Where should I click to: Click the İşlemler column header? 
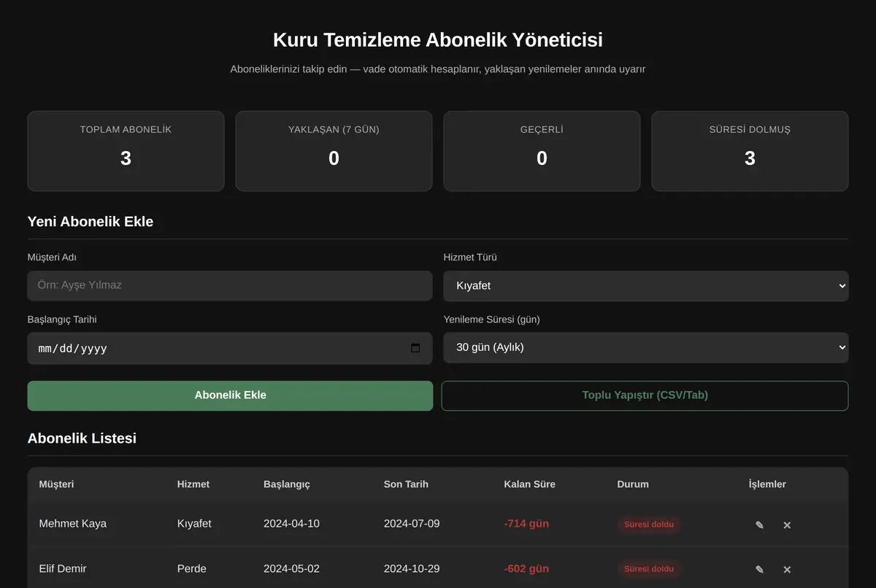tap(767, 484)
